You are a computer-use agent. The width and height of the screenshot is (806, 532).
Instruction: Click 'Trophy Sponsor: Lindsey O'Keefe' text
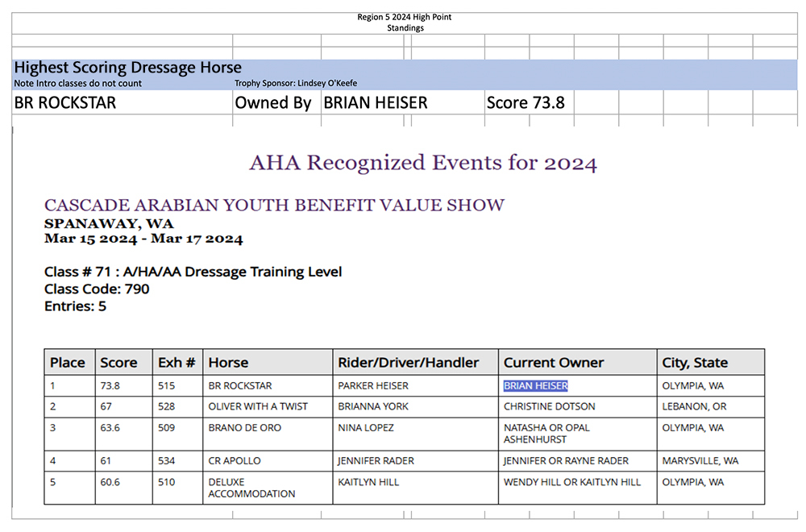[x=296, y=83]
